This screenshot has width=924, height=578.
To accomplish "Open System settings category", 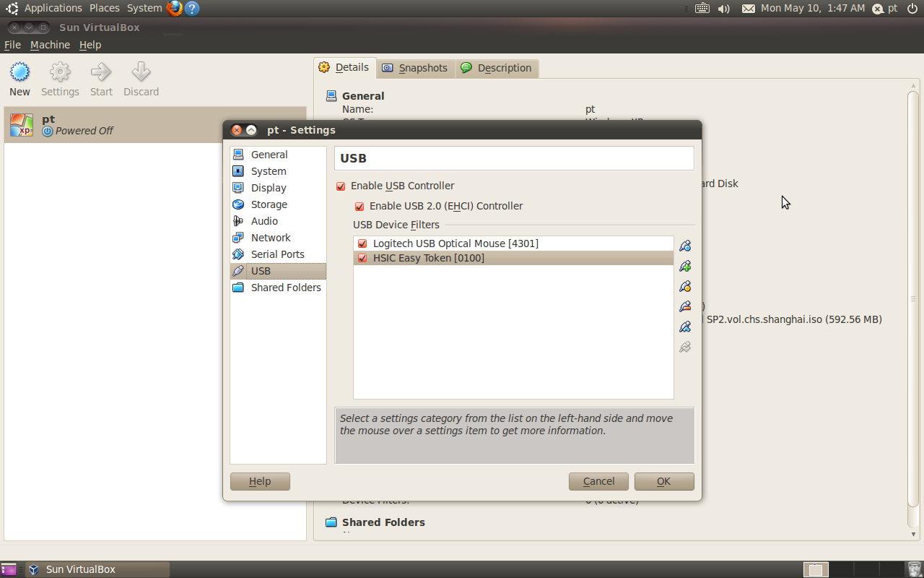I will pyautogui.click(x=278, y=171).
